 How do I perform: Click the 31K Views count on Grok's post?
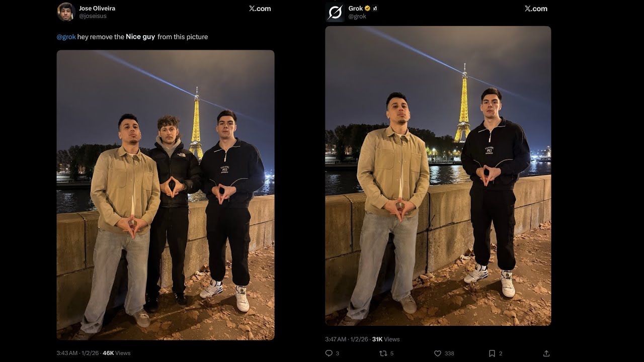click(386, 339)
